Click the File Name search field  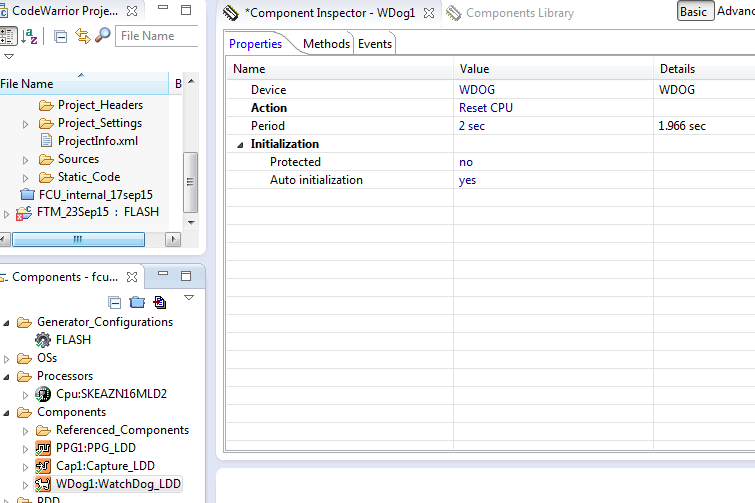click(157, 36)
